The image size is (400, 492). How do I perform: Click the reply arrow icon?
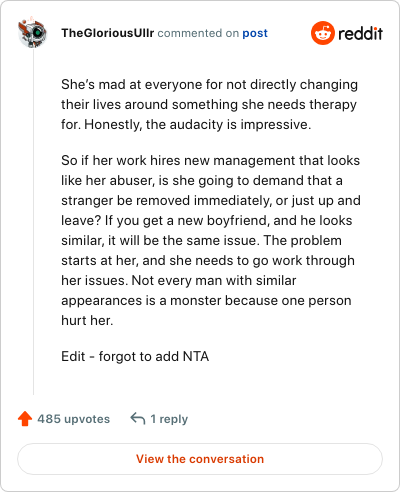[x=138, y=419]
